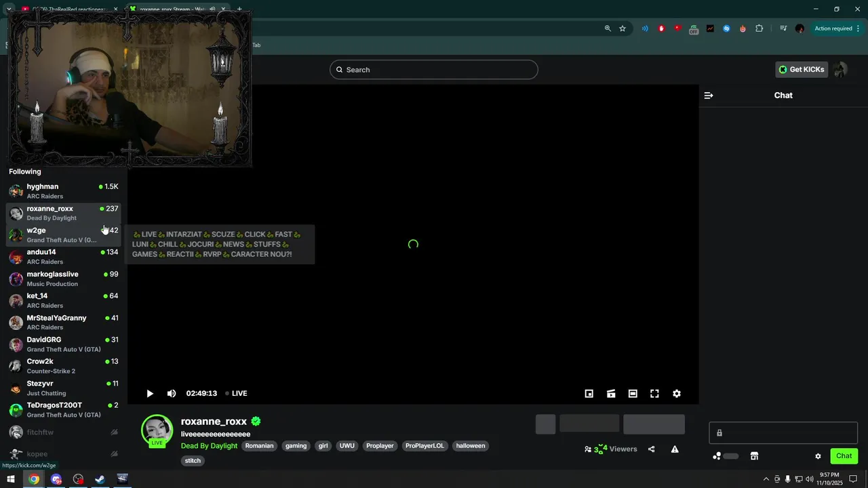Open the Dead By Daylight category link
The width and height of the screenshot is (868, 488).
pos(209,446)
